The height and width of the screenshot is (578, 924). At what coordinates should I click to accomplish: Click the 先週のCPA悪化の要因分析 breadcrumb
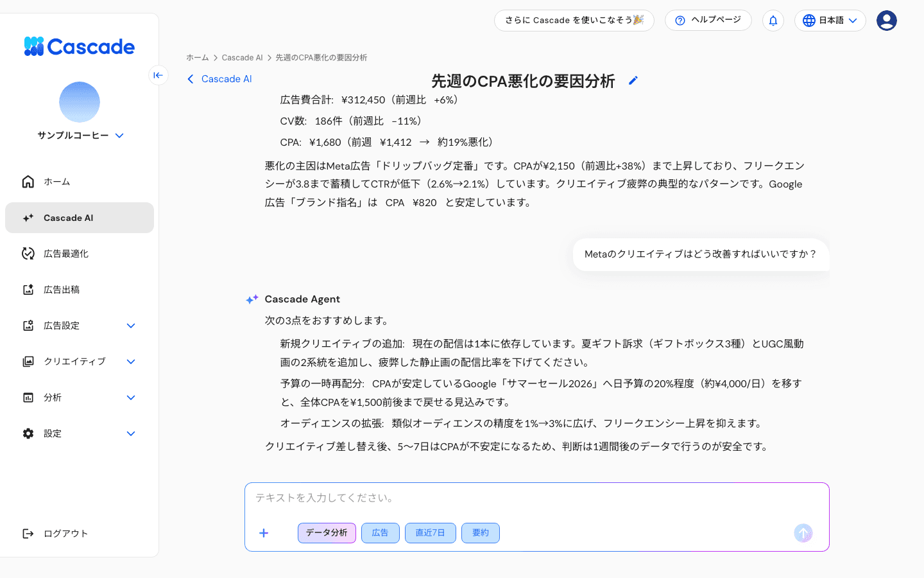coord(321,58)
